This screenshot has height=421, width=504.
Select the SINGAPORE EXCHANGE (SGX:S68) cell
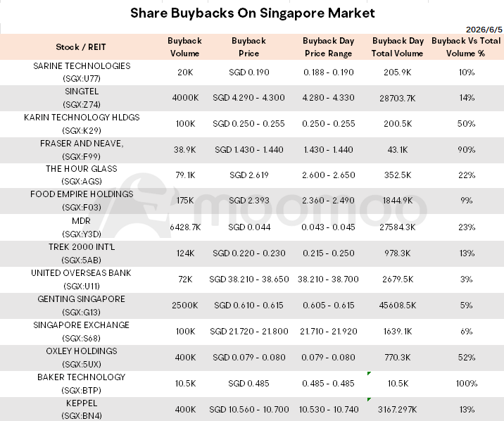[82, 332]
